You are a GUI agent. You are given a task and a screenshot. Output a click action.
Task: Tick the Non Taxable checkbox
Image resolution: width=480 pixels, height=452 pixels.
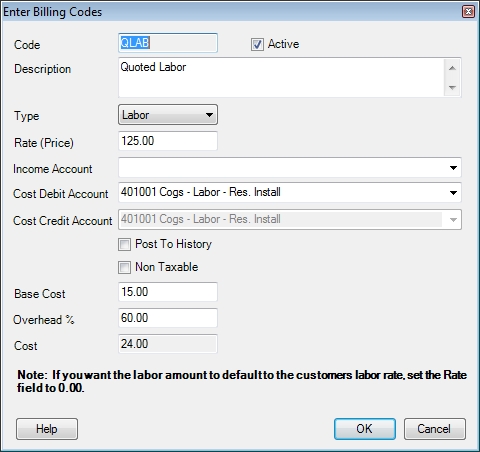tap(124, 267)
